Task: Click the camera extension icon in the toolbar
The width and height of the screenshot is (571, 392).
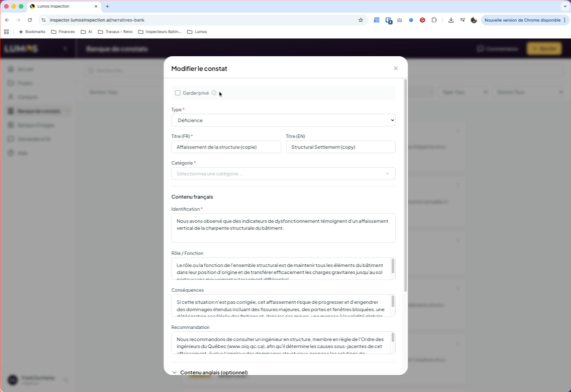Action: pyautogui.click(x=400, y=20)
